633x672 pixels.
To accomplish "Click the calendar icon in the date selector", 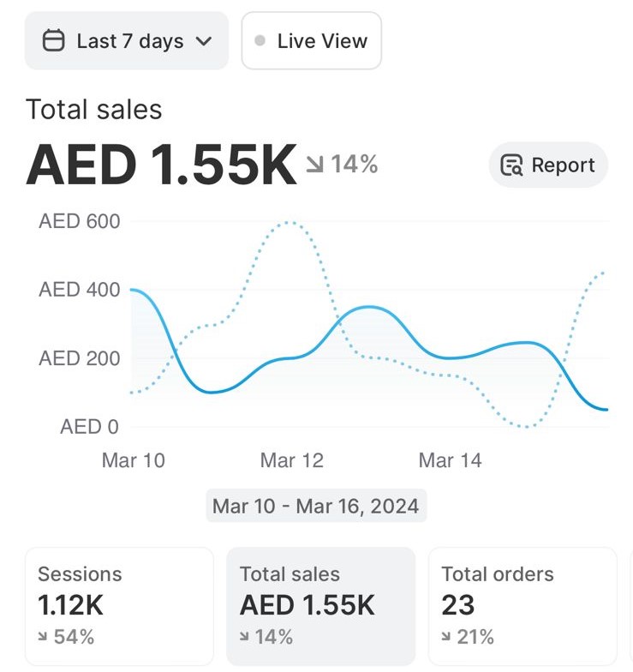I will (x=53, y=40).
